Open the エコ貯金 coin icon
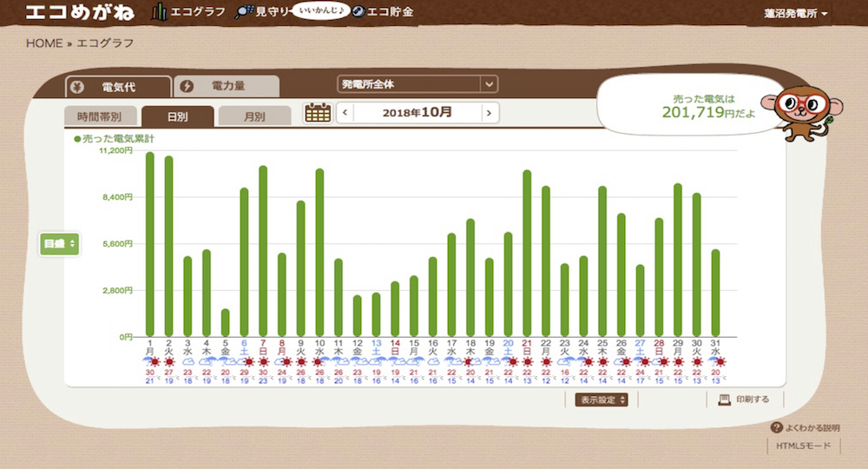This screenshot has width=868, height=469. click(x=358, y=11)
